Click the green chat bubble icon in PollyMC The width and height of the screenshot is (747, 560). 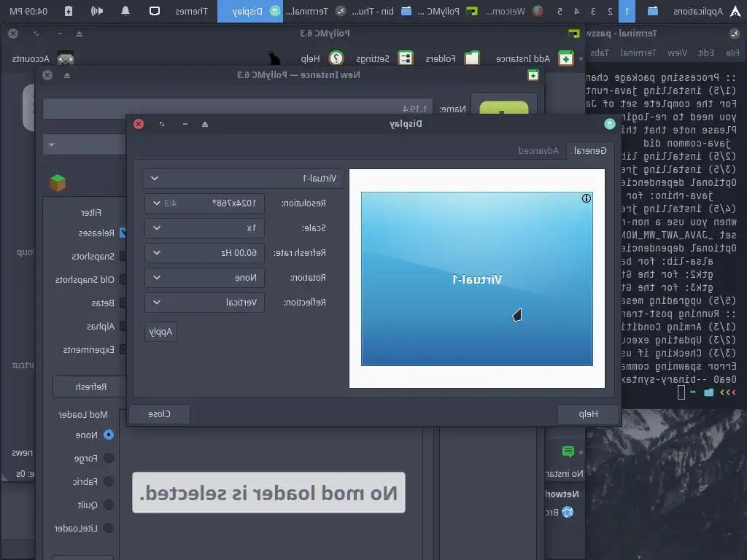[568, 451]
